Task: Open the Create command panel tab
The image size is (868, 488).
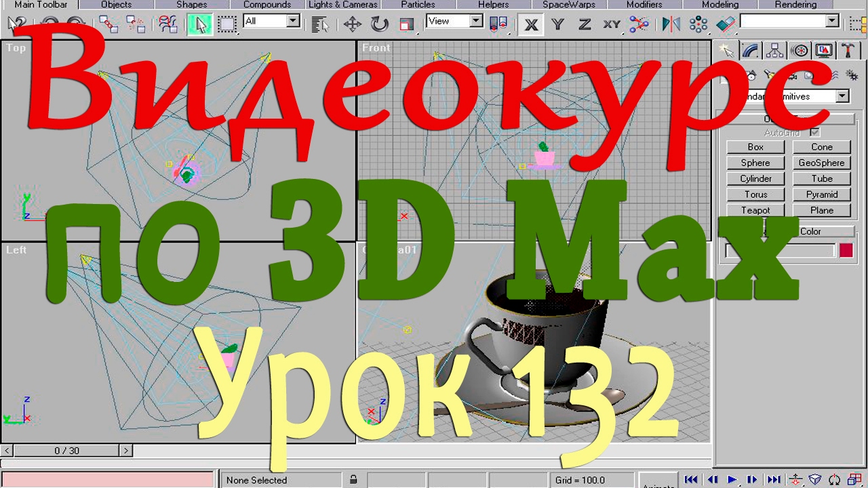Action: pyautogui.click(x=726, y=50)
